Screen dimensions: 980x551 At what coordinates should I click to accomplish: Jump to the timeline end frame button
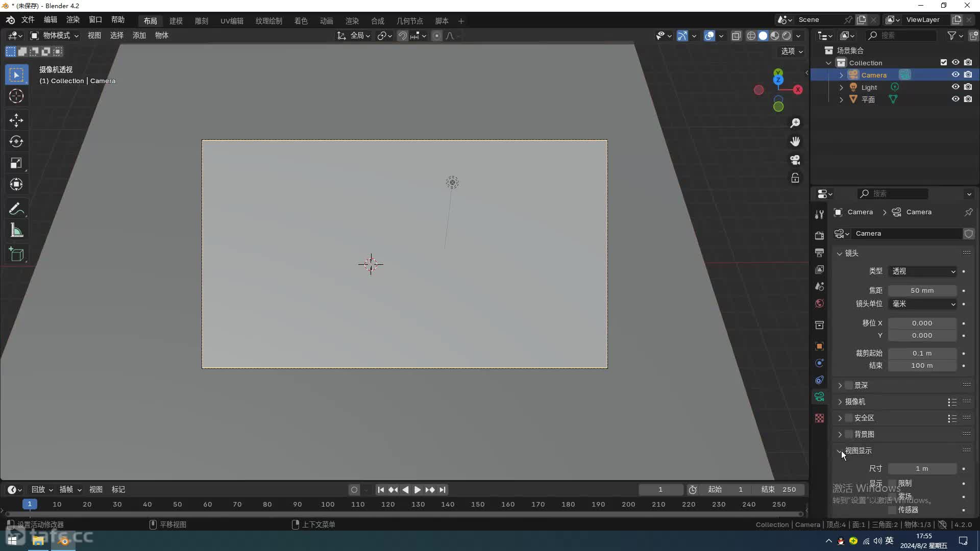443,490
